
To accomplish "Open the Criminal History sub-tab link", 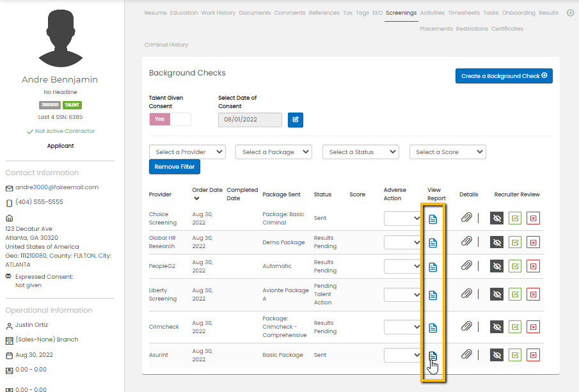I will [x=166, y=45].
